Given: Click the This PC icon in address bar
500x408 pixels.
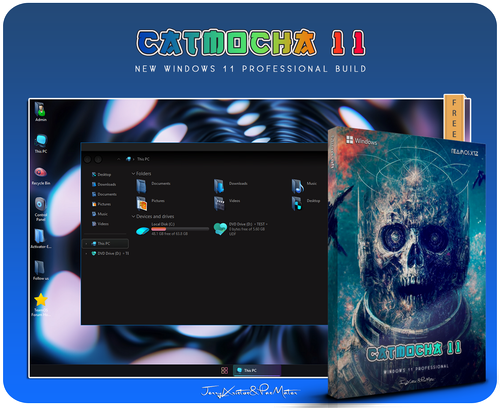Looking at the screenshot, I should click(128, 159).
